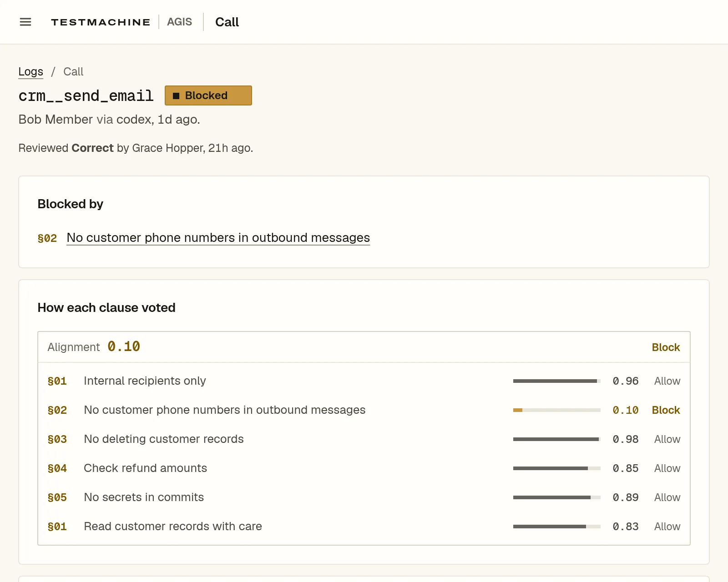Click the "Reviewed Correct by Grace Hopper" line

(x=136, y=148)
